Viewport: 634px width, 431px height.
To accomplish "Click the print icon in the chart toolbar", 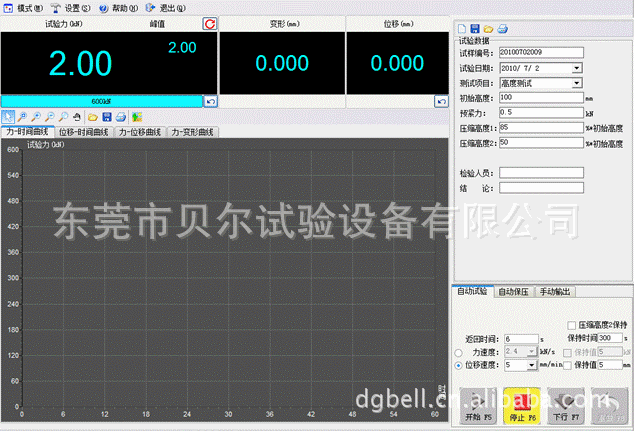I will [120, 116].
